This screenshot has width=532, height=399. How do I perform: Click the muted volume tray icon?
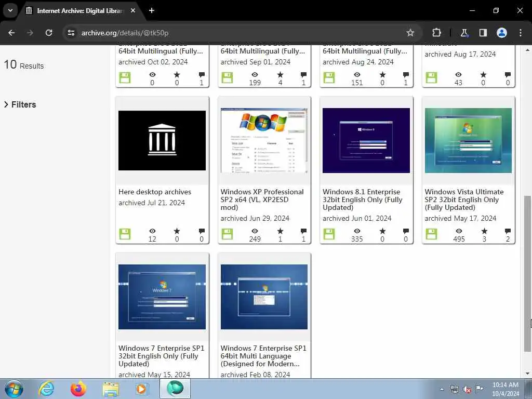tap(467, 390)
